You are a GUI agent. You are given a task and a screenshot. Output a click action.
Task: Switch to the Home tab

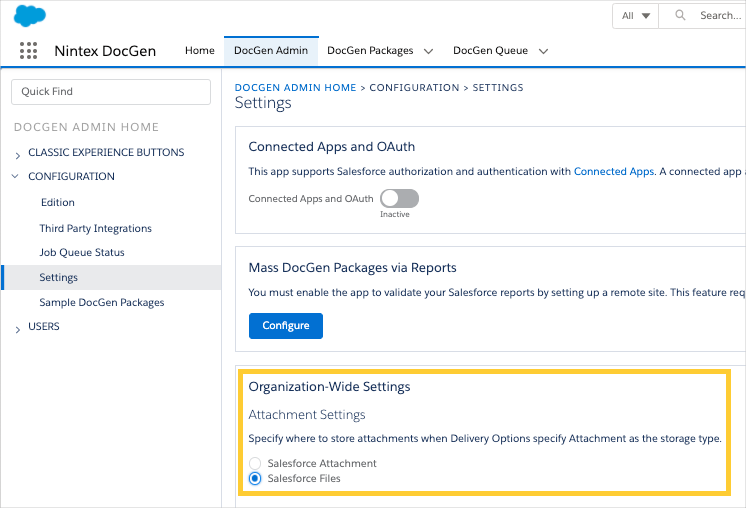coord(200,51)
